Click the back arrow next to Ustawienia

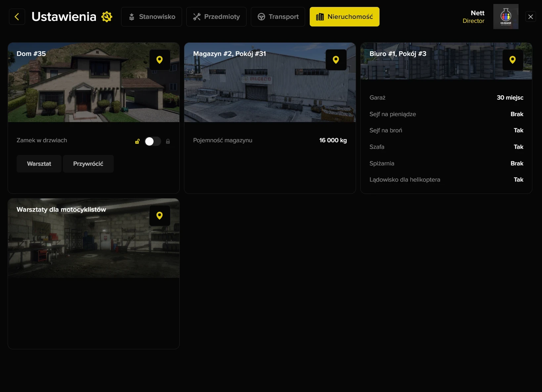(17, 17)
